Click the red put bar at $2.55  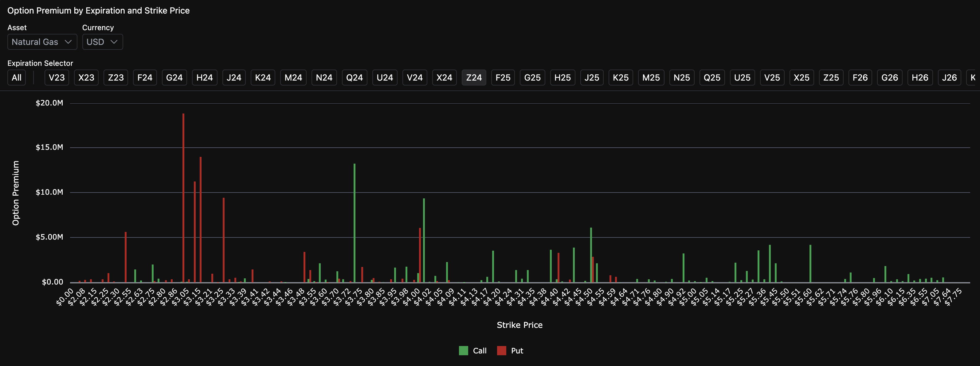(x=126, y=257)
